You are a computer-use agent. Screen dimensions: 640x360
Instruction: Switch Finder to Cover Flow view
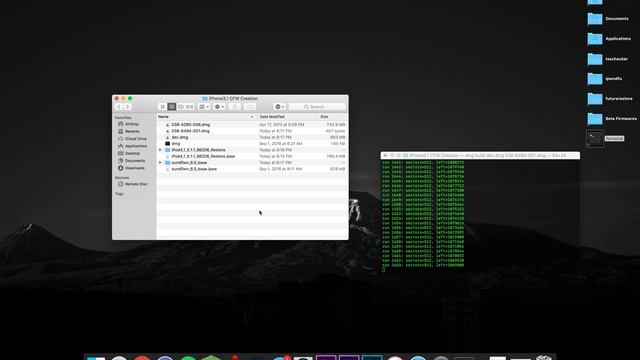pyautogui.click(x=190, y=107)
